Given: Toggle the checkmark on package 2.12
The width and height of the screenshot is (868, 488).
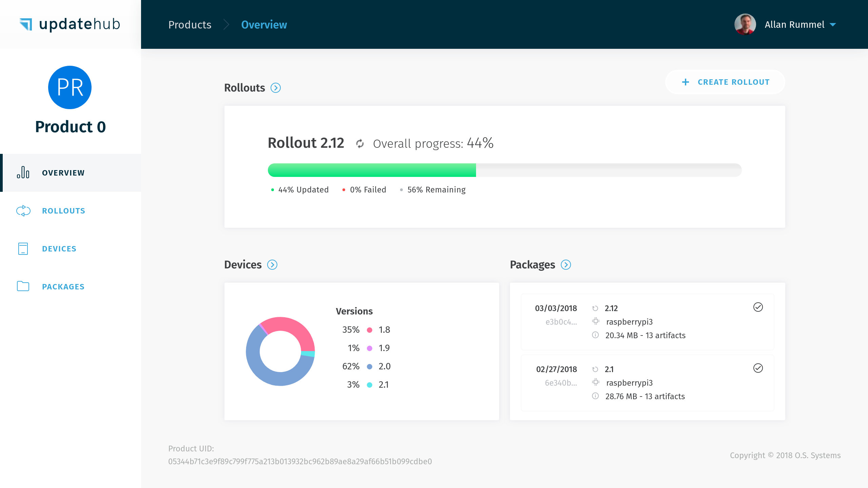Looking at the screenshot, I should [x=758, y=307].
